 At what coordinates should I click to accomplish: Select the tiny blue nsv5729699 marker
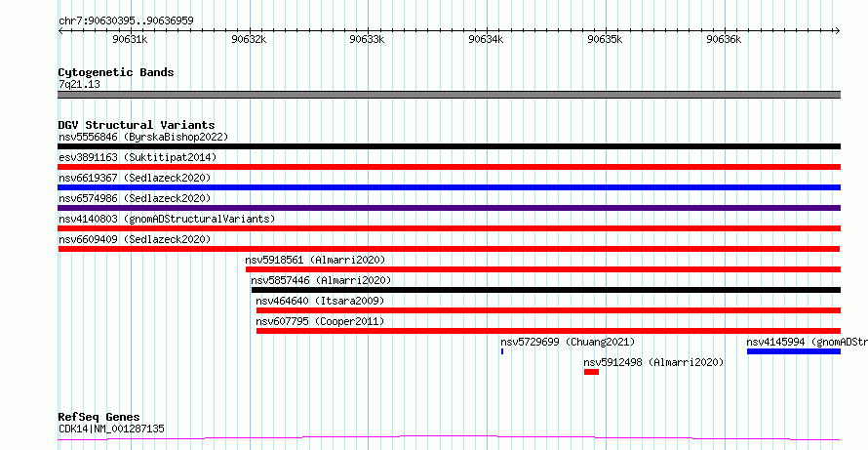pos(502,351)
